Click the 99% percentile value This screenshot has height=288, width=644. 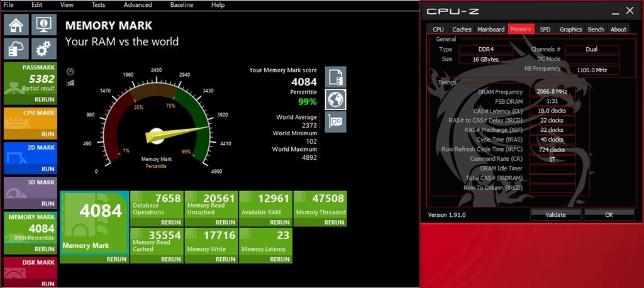307,101
